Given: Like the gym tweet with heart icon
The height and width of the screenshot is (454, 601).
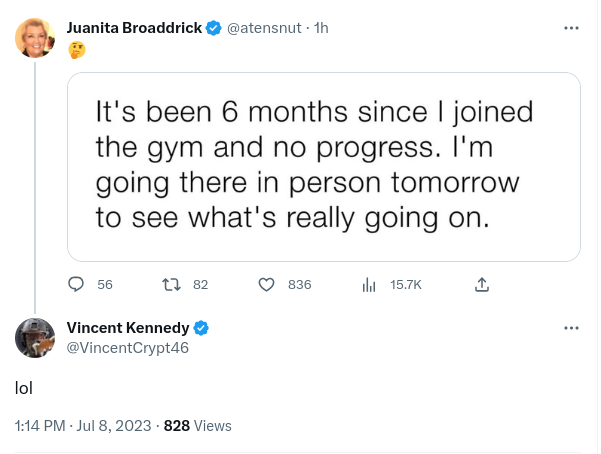Looking at the screenshot, I should click(266, 284).
